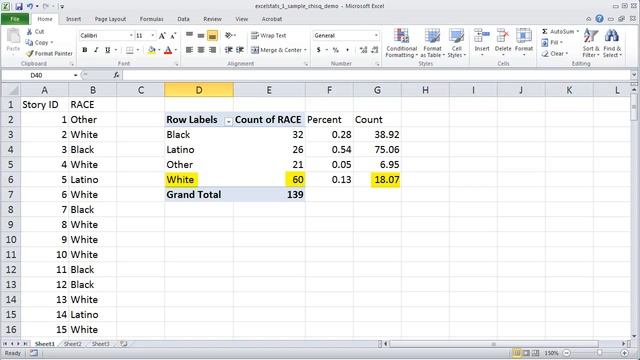Open the General number format dropdown
Image resolution: width=640 pixels, height=360 pixels.
coord(376,36)
